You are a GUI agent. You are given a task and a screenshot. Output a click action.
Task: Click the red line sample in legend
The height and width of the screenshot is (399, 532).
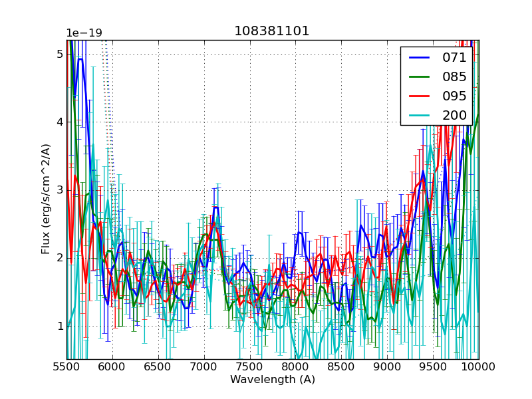click(419, 96)
